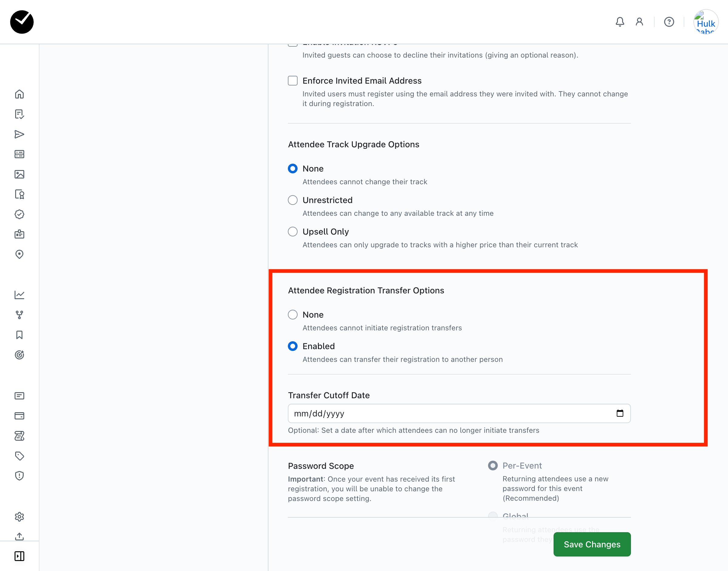Click the notifications bell icon
Screen dimensions: 728x571
coord(620,22)
